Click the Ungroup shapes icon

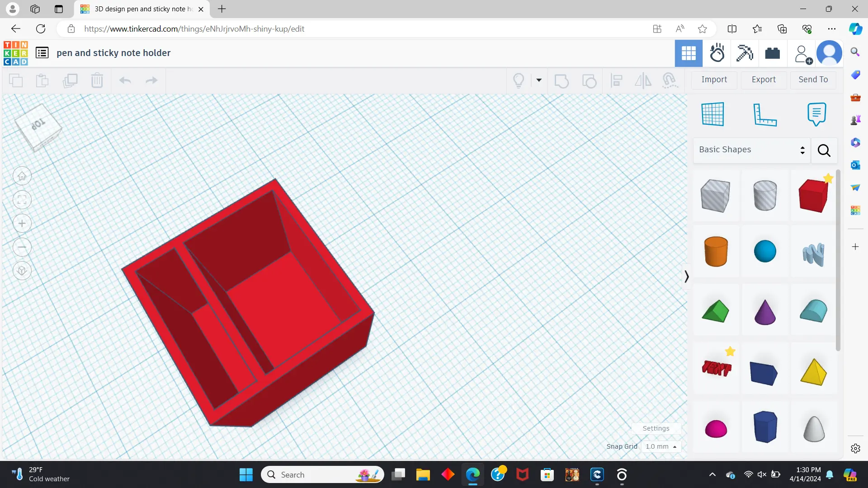[x=589, y=81]
